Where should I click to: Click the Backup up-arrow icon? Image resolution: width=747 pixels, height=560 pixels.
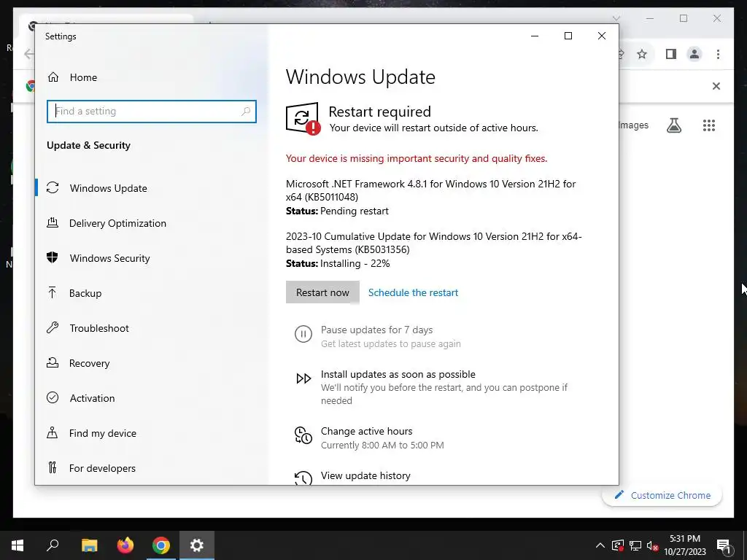(x=53, y=292)
